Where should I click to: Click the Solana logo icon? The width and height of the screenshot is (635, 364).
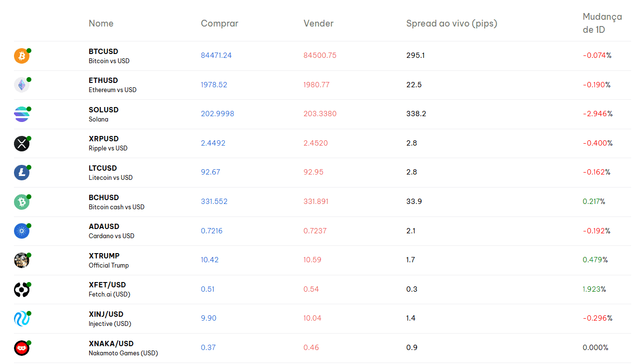[22, 114]
